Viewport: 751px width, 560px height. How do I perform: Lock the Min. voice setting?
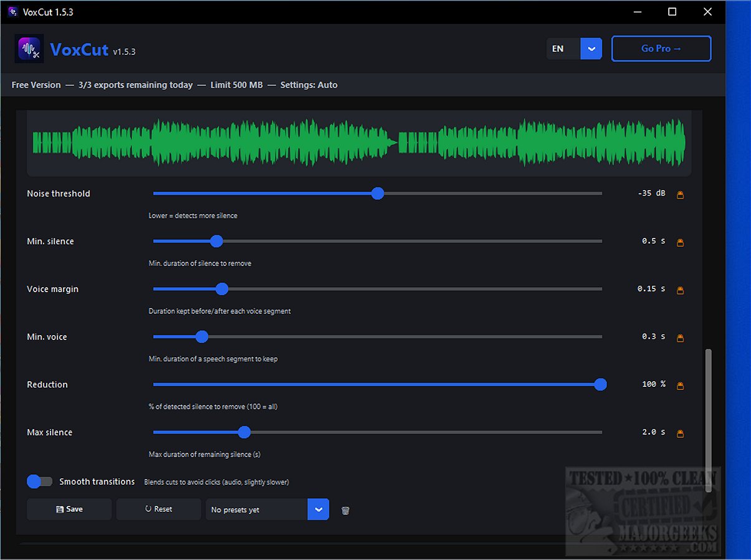680,338
